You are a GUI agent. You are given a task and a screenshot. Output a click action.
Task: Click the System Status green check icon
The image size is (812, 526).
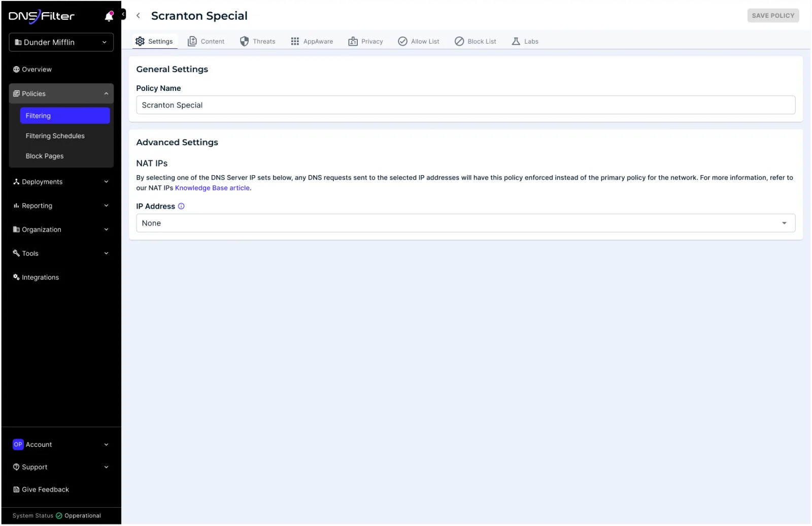point(59,516)
